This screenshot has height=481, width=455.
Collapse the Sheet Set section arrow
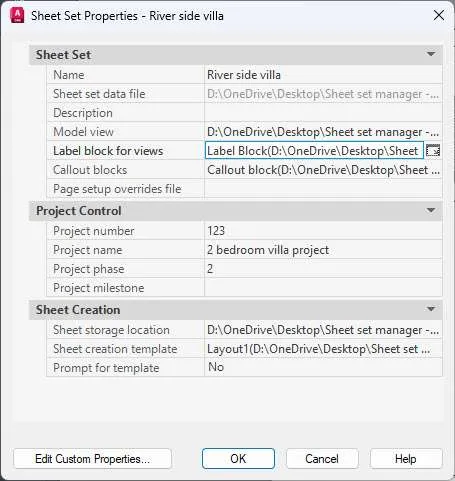click(x=431, y=54)
